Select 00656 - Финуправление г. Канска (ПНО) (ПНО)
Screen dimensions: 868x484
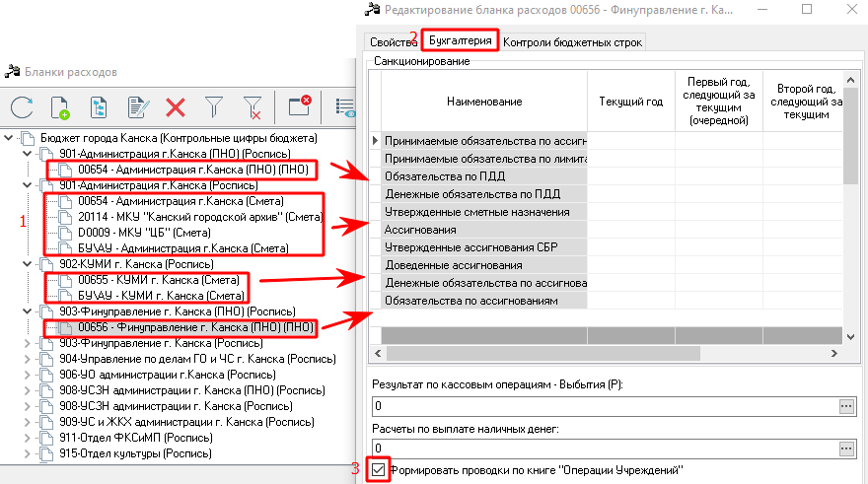196,327
